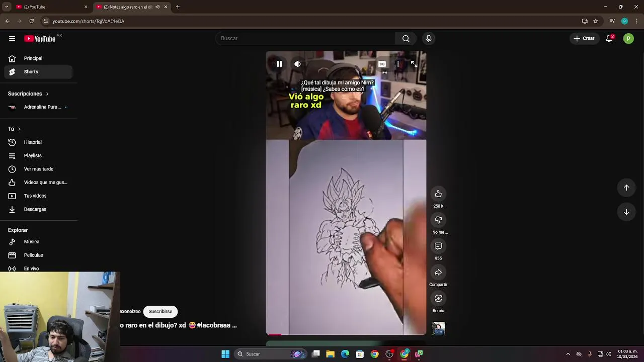Open Playlists in the sidebar
Screen dimensions: 644x362
[38, 156]
